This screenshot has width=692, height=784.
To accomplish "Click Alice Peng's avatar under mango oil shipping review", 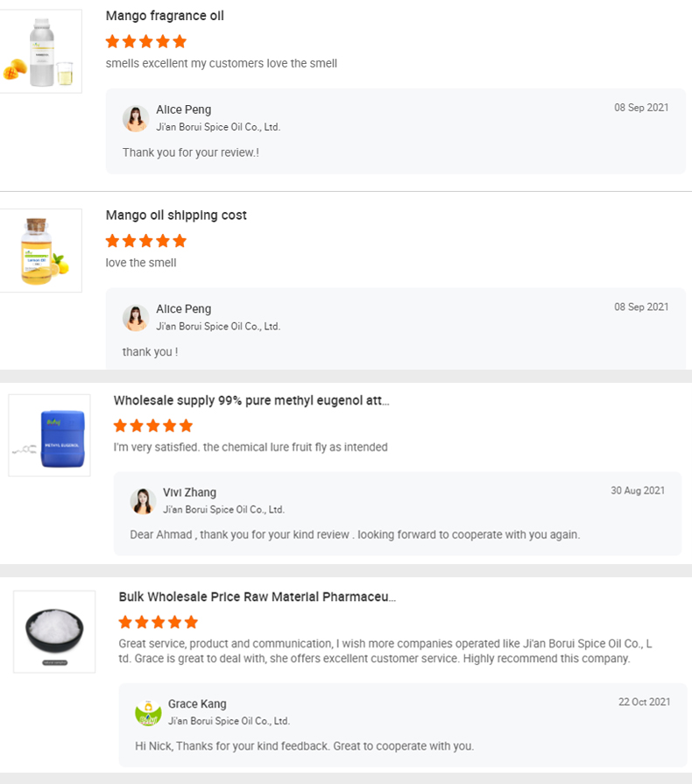I will pyautogui.click(x=136, y=318).
